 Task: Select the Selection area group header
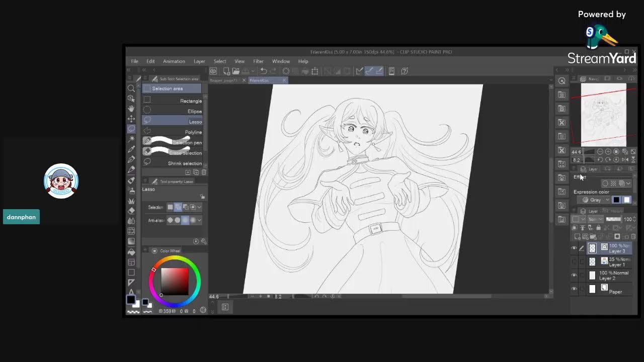coord(172,88)
